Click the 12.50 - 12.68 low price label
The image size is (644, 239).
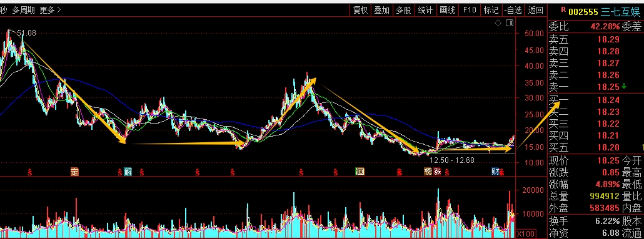pyautogui.click(x=452, y=160)
